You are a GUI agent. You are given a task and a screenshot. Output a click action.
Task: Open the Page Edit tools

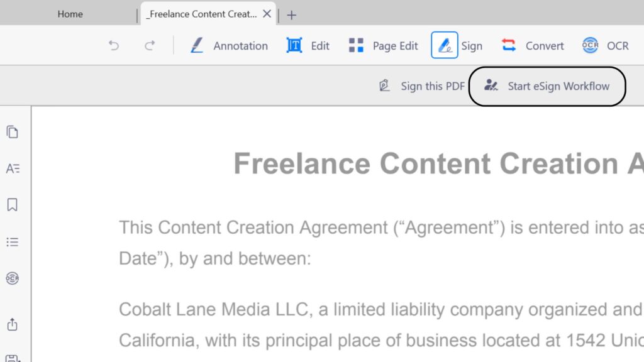click(383, 45)
